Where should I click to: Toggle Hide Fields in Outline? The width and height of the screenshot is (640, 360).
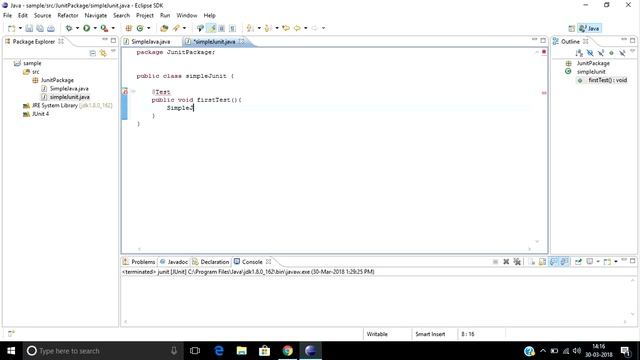click(590, 53)
